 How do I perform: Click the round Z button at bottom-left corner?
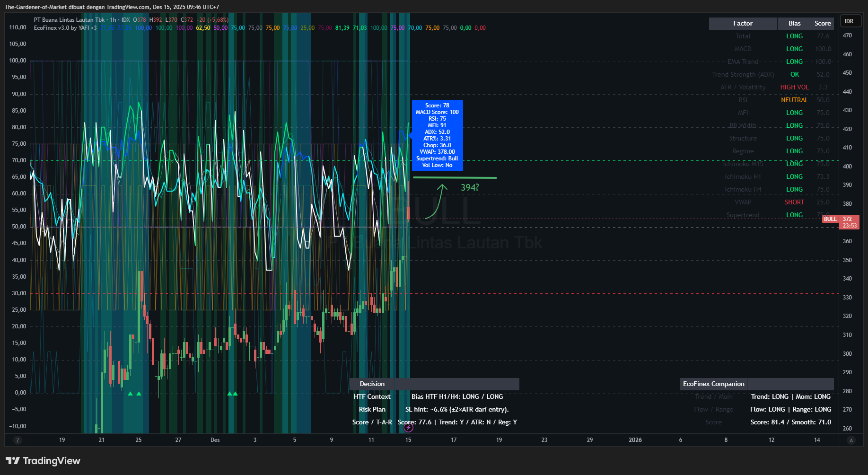click(x=18, y=440)
